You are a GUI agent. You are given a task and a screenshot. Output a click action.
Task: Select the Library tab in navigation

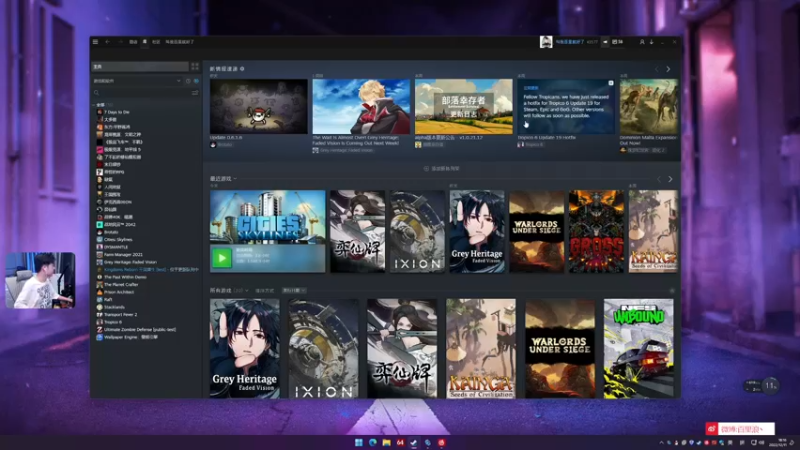tap(145, 42)
